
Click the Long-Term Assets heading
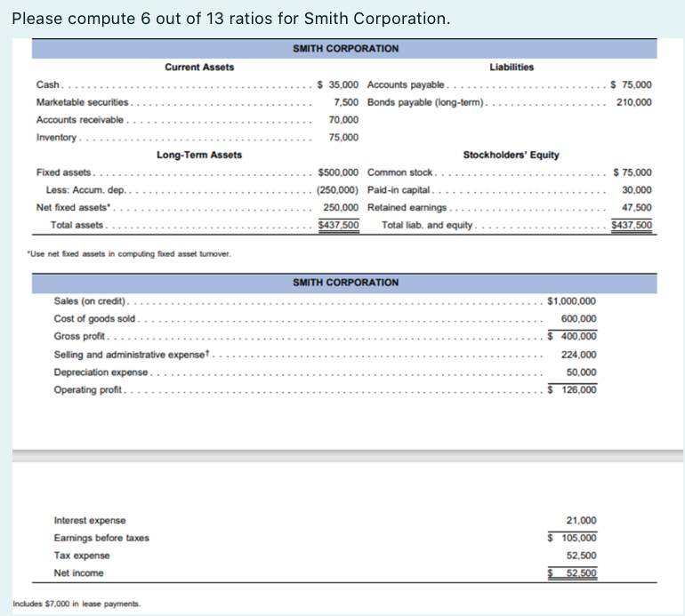(199, 155)
